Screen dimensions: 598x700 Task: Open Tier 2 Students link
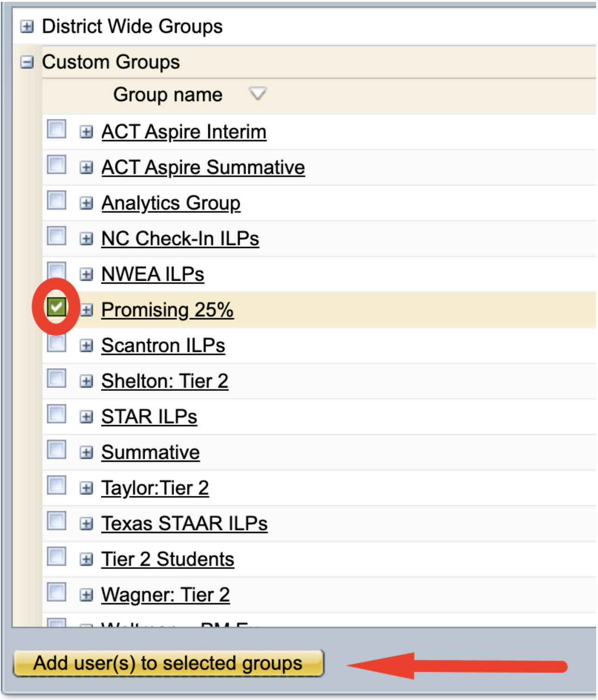pyautogui.click(x=168, y=559)
